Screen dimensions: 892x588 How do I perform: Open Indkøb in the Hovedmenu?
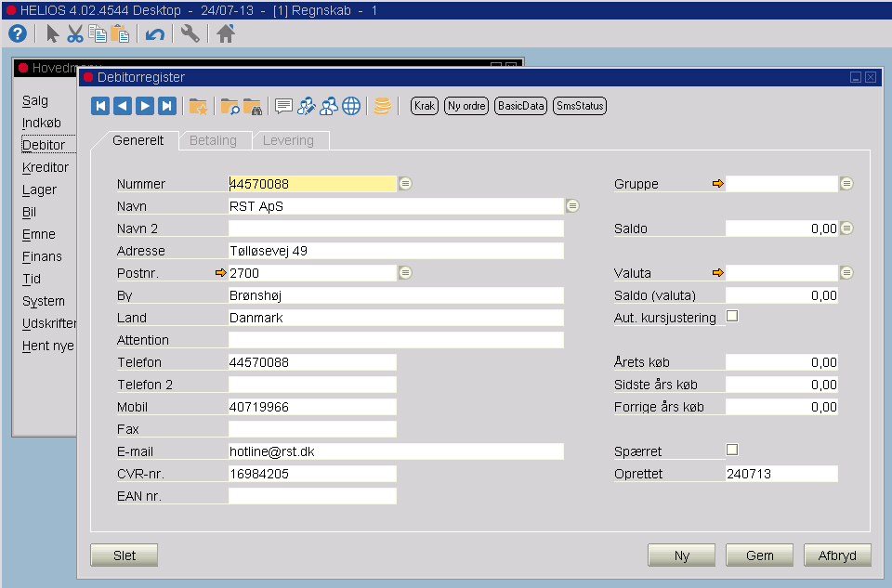click(42, 123)
